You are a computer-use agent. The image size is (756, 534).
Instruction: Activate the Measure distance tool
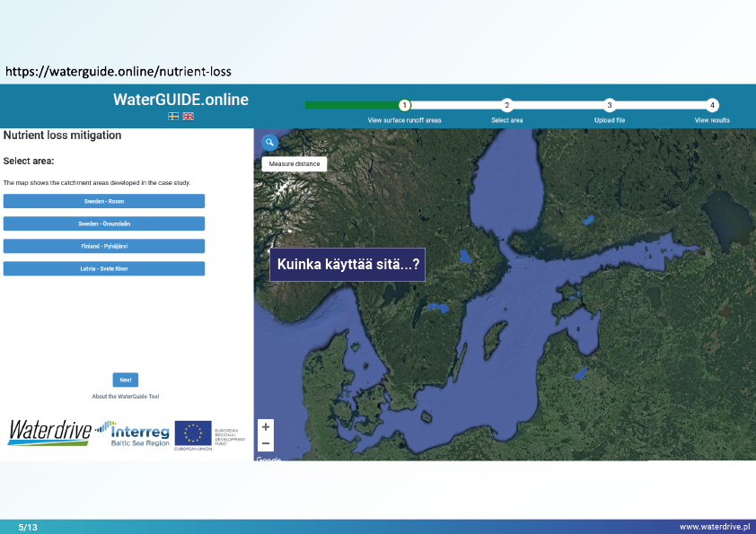point(294,164)
